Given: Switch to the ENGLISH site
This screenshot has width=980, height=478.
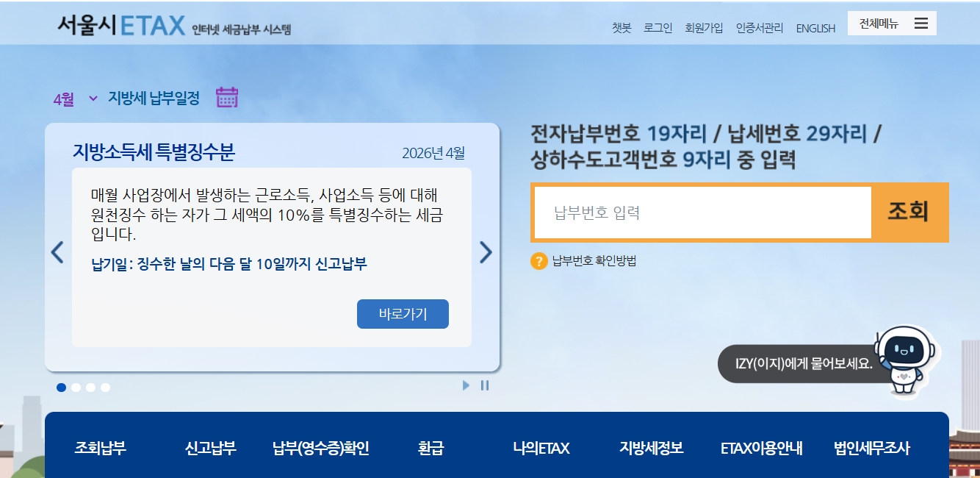Looking at the screenshot, I should (815, 29).
